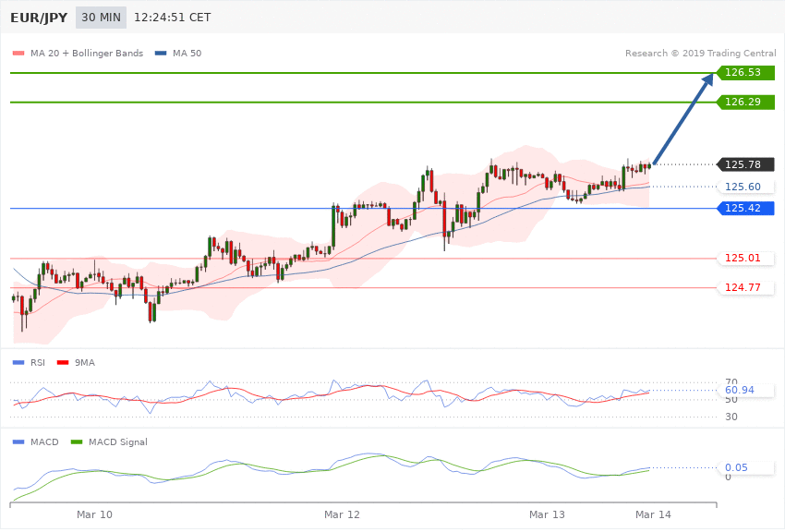Click the MA 50 blue legend swatch

161,53
